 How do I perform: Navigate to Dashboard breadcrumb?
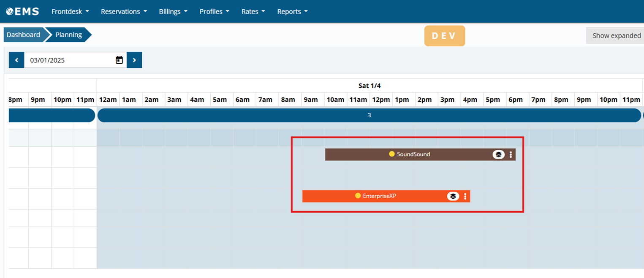pyautogui.click(x=23, y=35)
